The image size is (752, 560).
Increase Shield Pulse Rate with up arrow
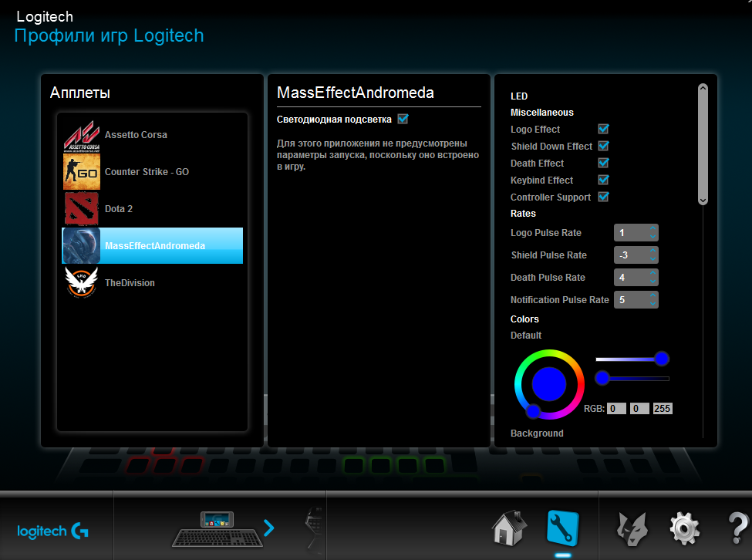tap(653, 251)
